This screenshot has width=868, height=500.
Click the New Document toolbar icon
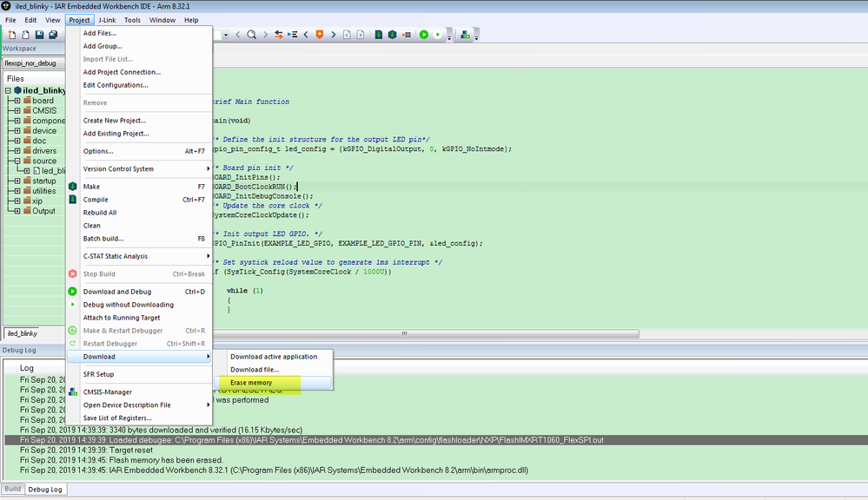point(11,35)
